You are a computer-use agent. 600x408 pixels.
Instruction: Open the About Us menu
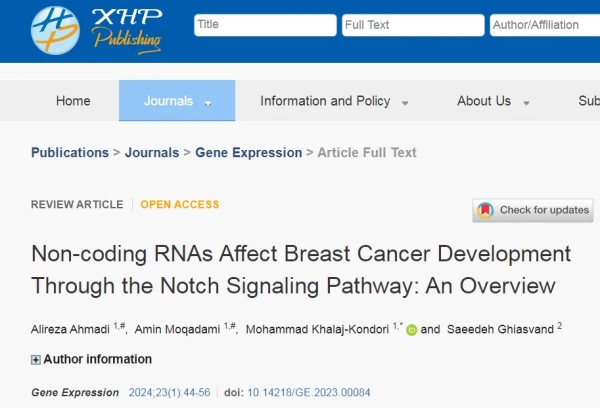484,101
